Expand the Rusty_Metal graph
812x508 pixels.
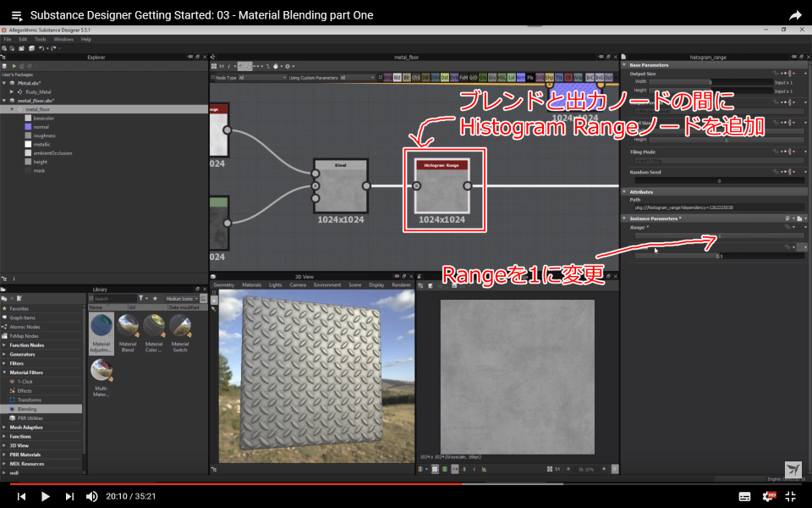(12, 91)
